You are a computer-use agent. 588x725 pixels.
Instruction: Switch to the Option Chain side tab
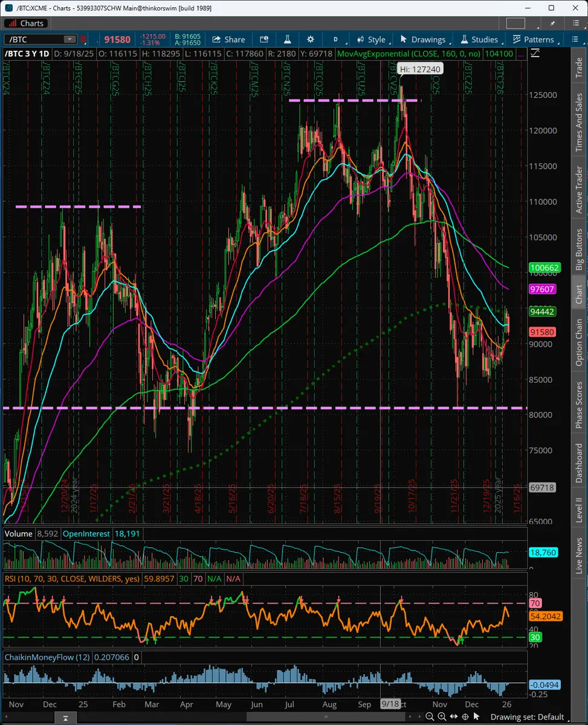click(x=579, y=342)
